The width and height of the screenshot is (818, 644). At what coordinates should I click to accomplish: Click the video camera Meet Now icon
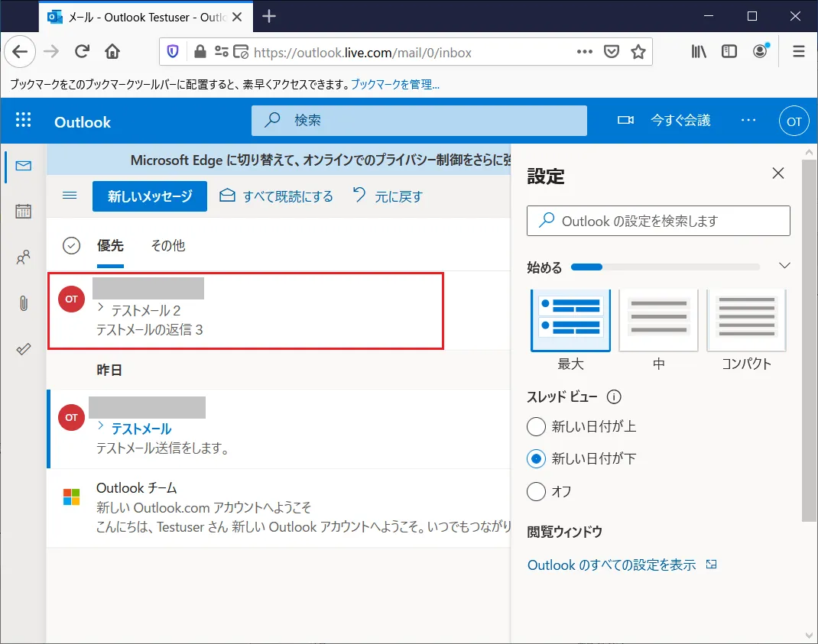click(x=625, y=121)
